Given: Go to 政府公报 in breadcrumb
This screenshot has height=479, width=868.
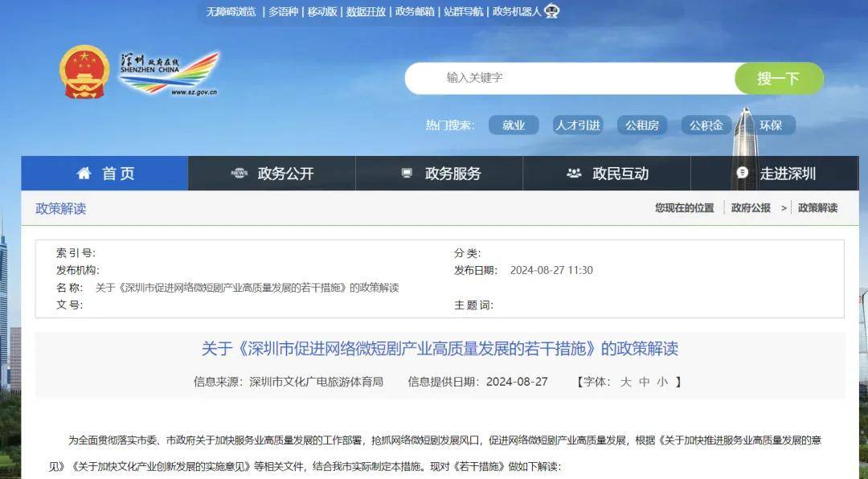Looking at the screenshot, I should click(x=751, y=207).
